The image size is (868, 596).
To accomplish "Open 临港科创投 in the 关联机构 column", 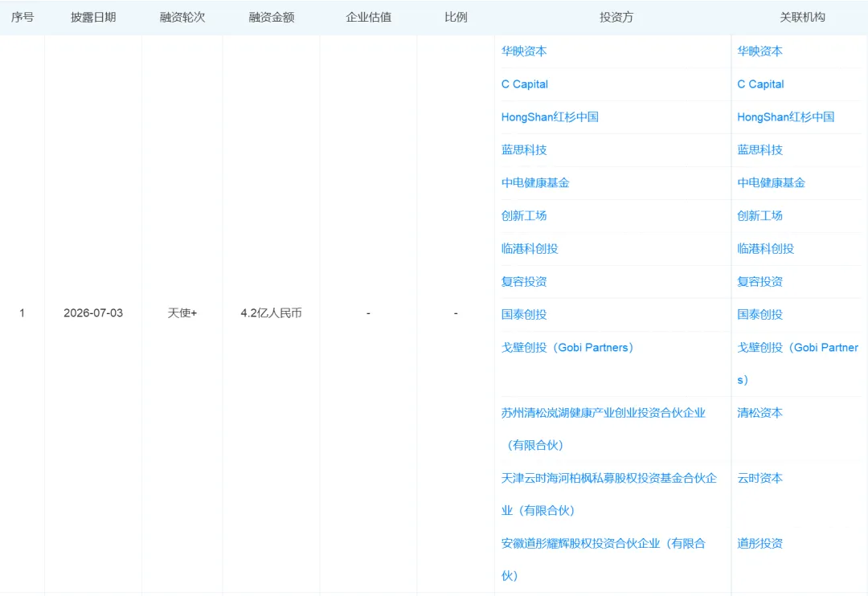I will 766,248.
